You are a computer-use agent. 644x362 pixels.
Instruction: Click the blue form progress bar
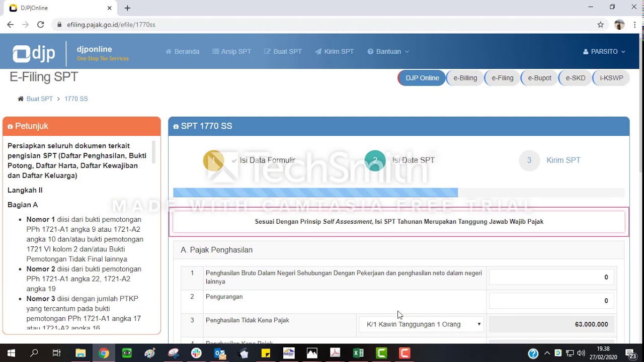tap(315, 193)
